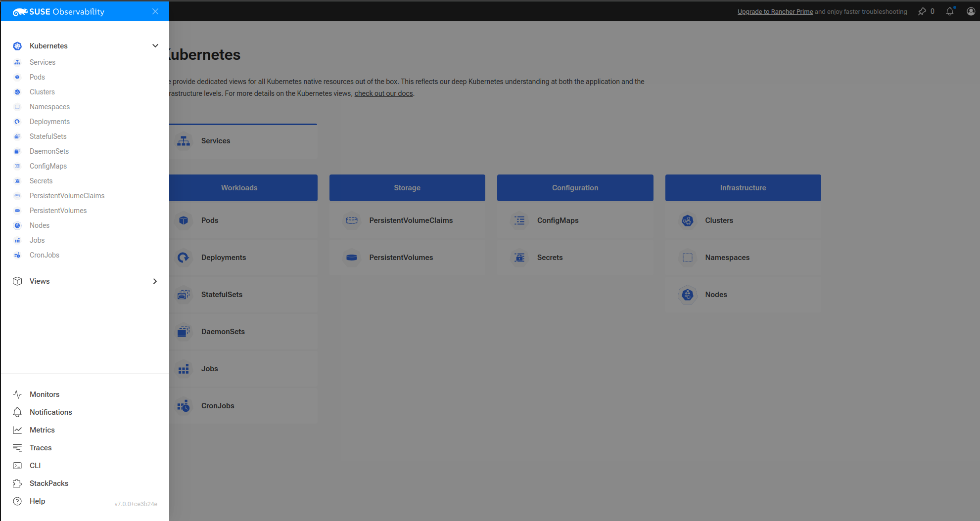The image size is (980, 521).
Task: Open the Secrets card under Configuration
Action: 550,257
